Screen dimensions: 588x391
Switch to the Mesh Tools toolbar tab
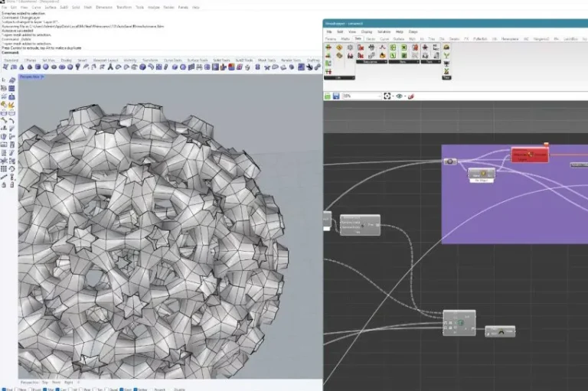click(x=265, y=59)
